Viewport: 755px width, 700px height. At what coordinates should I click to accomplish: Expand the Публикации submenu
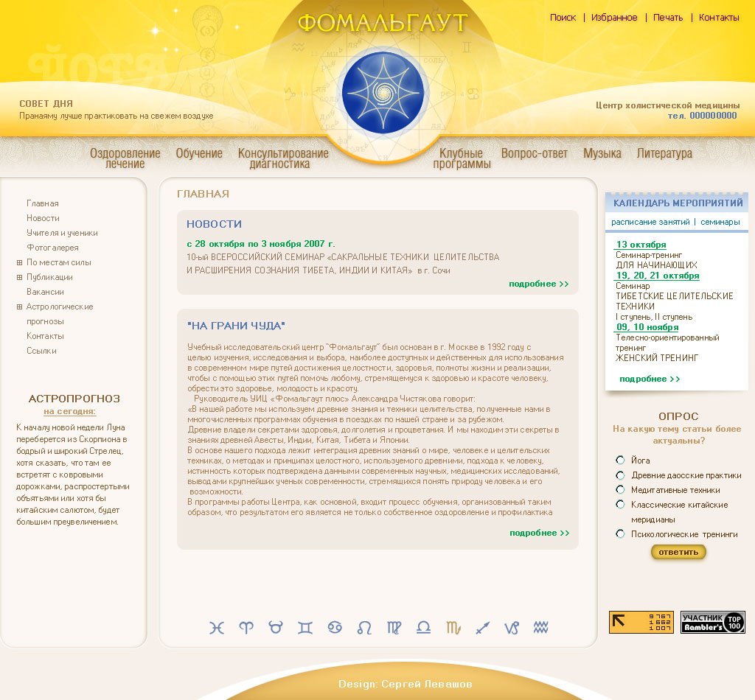20,277
